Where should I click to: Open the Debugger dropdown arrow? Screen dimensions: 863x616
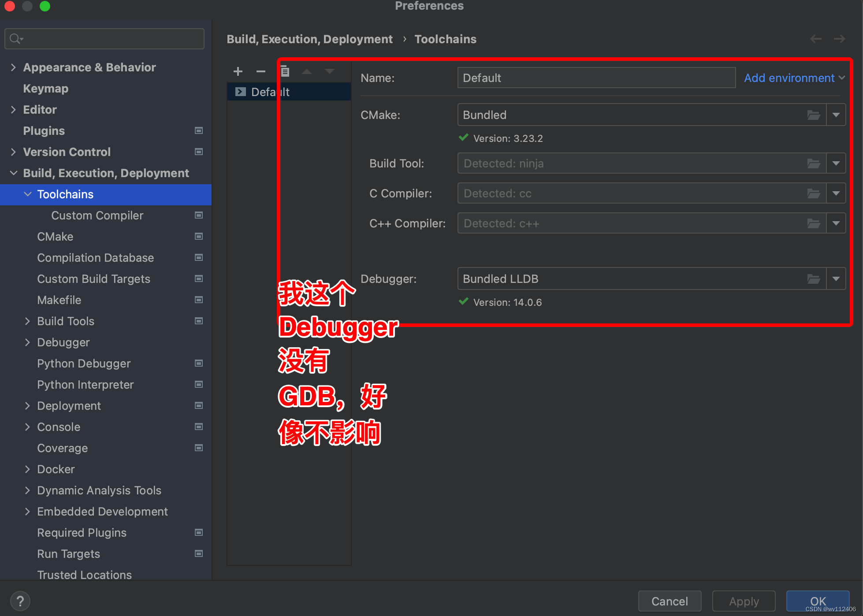click(x=836, y=279)
